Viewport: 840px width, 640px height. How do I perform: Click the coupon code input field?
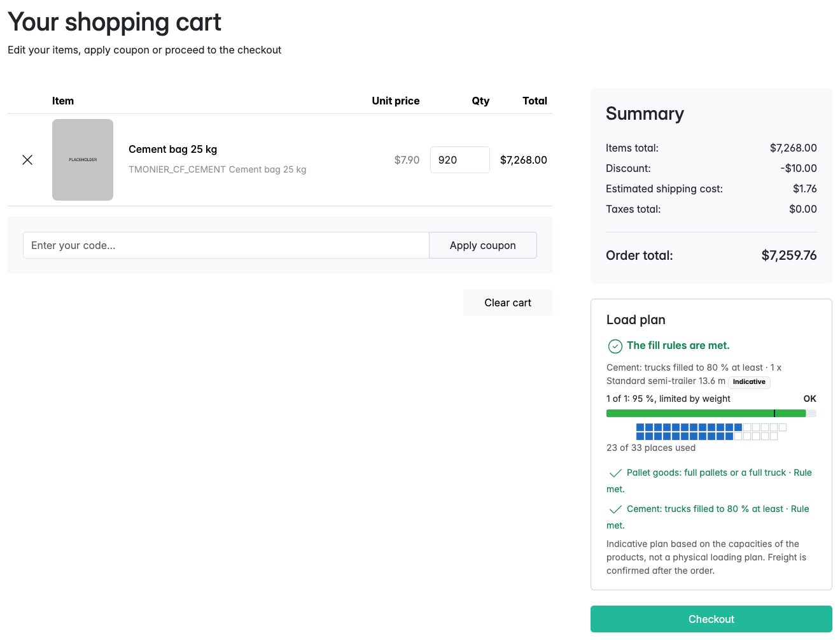[226, 245]
